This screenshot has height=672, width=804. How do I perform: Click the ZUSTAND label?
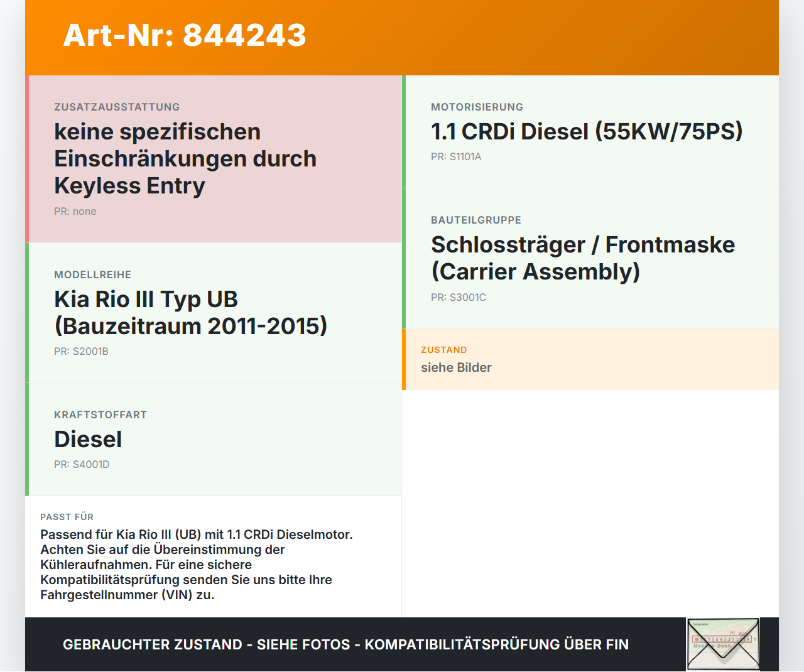[444, 350]
